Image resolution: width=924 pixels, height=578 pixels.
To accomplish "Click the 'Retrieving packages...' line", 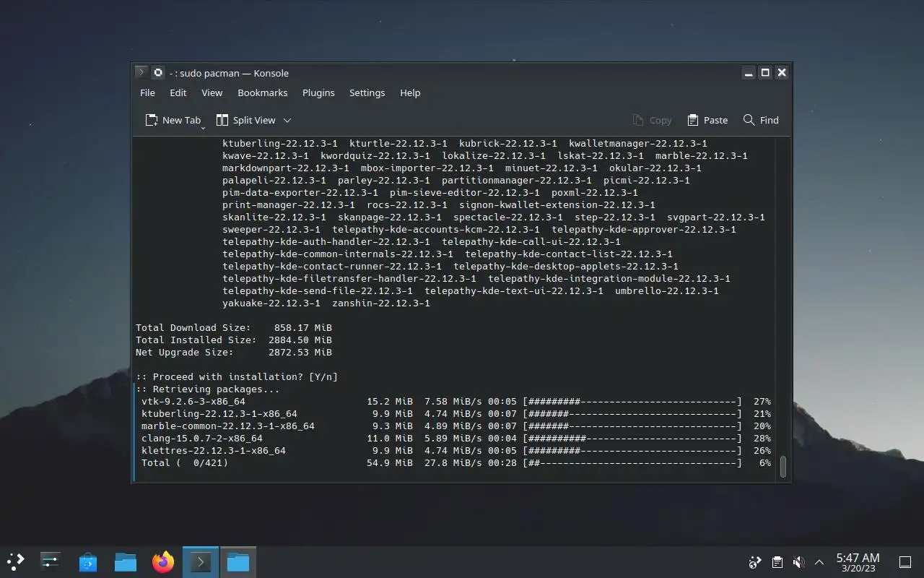I will point(208,389).
